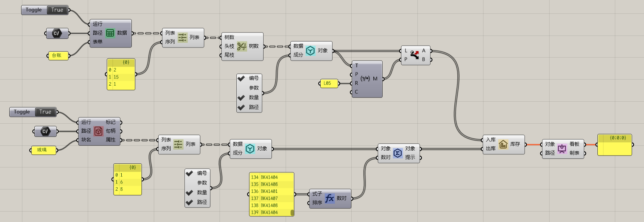
Task: Select the {0;0;0} output panel
Action: (615, 145)
